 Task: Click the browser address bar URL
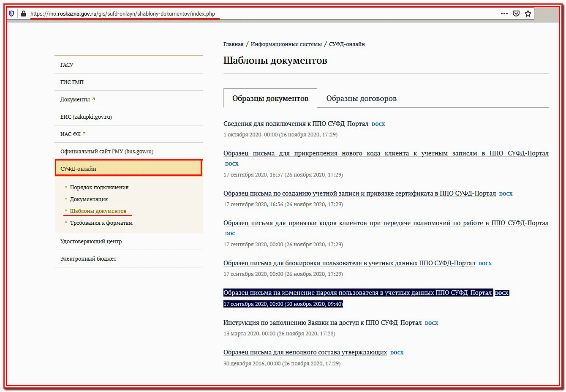click(x=122, y=14)
